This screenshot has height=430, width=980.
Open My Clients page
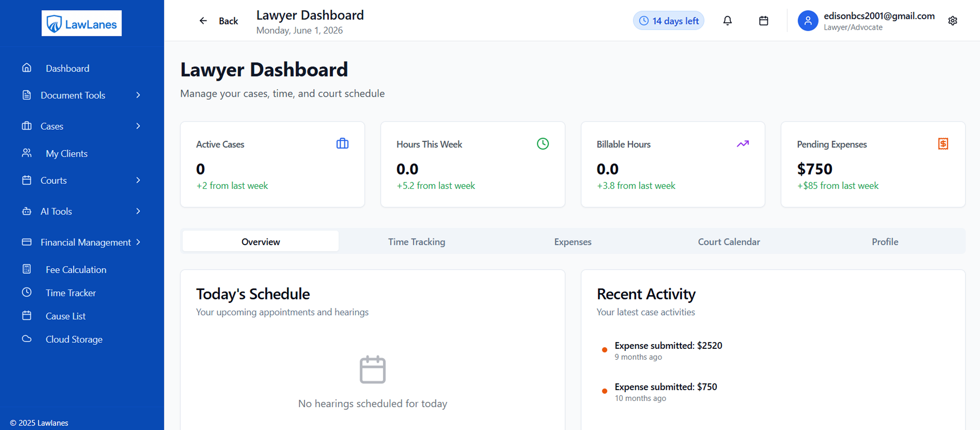[x=66, y=154]
